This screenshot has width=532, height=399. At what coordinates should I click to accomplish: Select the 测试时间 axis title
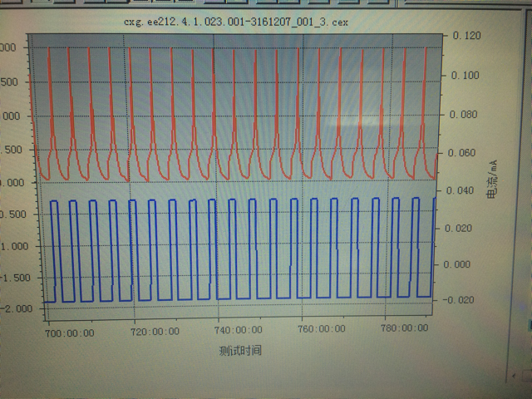(240, 351)
